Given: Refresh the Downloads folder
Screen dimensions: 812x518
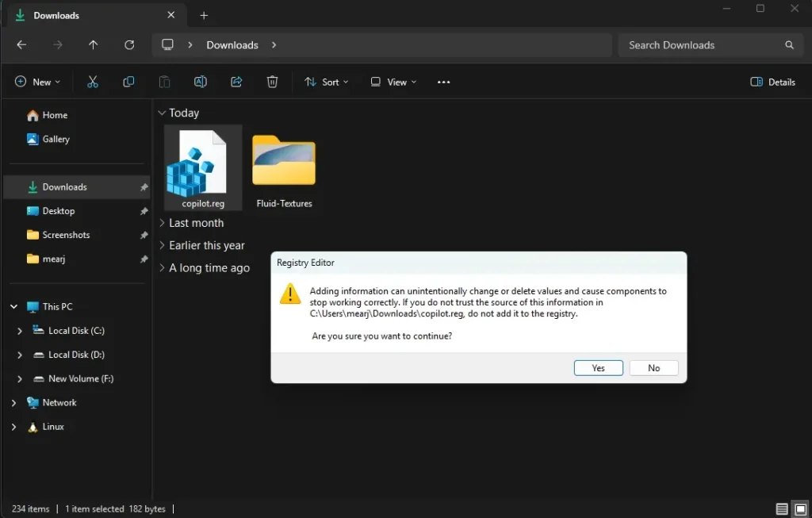Looking at the screenshot, I should [x=129, y=45].
